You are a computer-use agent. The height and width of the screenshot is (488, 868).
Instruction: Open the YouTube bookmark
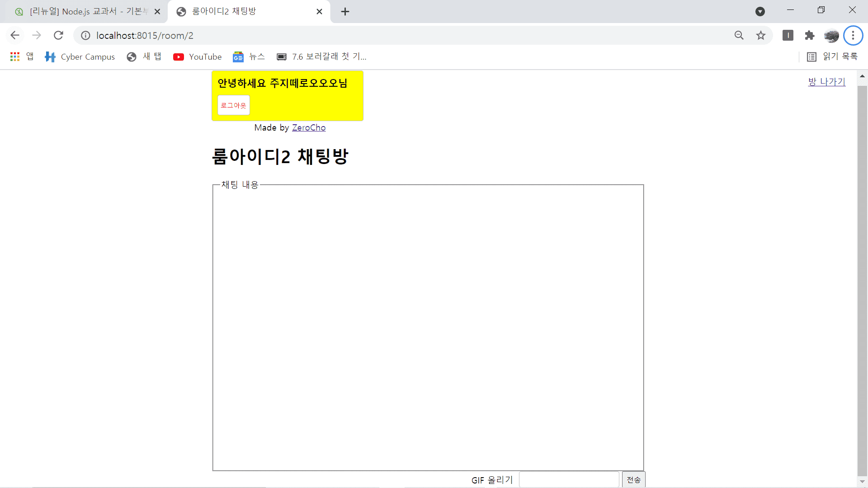click(198, 56)
